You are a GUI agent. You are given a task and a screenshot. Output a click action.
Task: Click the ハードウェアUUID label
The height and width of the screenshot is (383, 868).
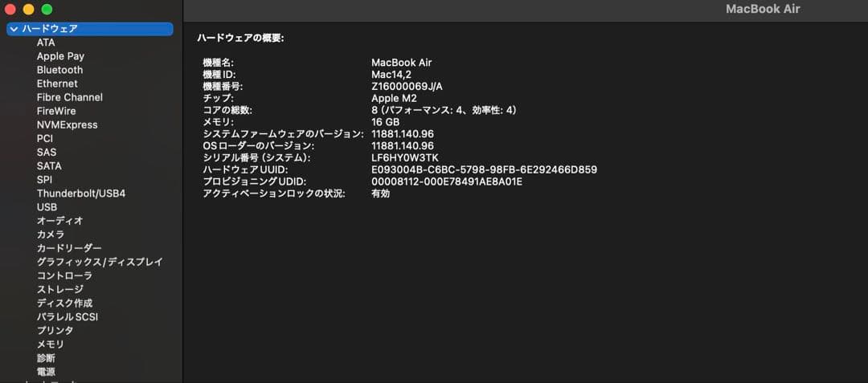(245, 170)
